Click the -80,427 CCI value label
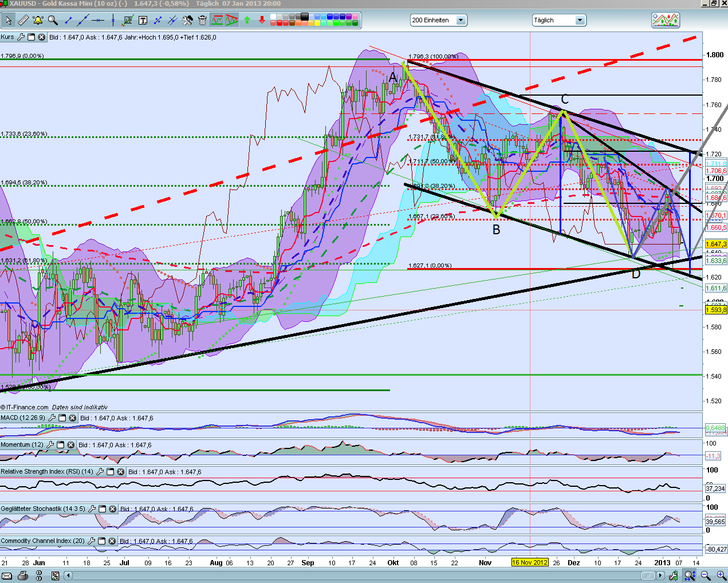Image resolution: width=728 pixels, height=583 pixels. pyautogui.click(x=716, y=549)
